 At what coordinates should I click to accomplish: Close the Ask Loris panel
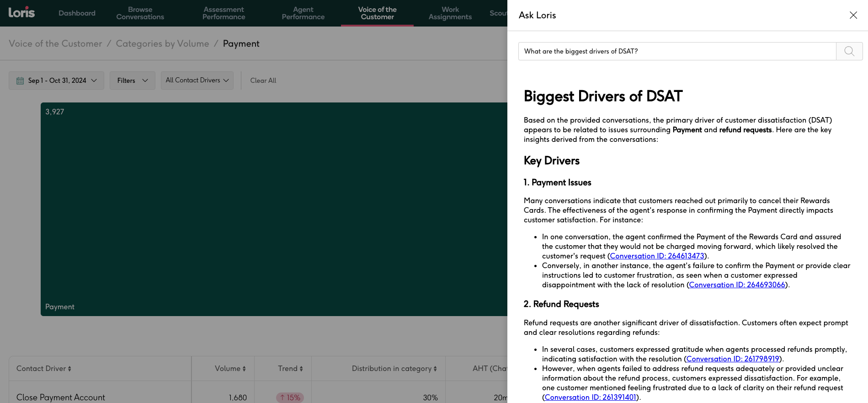tap(853, 15)
